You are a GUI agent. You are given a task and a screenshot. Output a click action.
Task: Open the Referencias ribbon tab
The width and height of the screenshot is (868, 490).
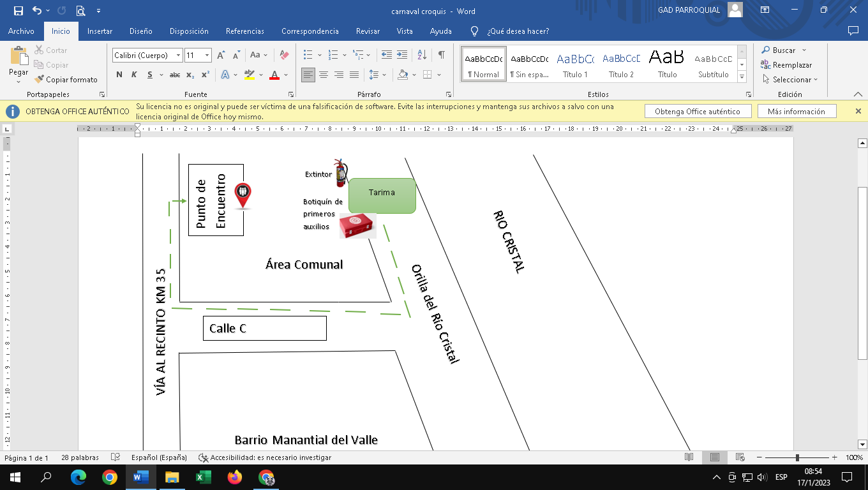(x=244, y=31)
